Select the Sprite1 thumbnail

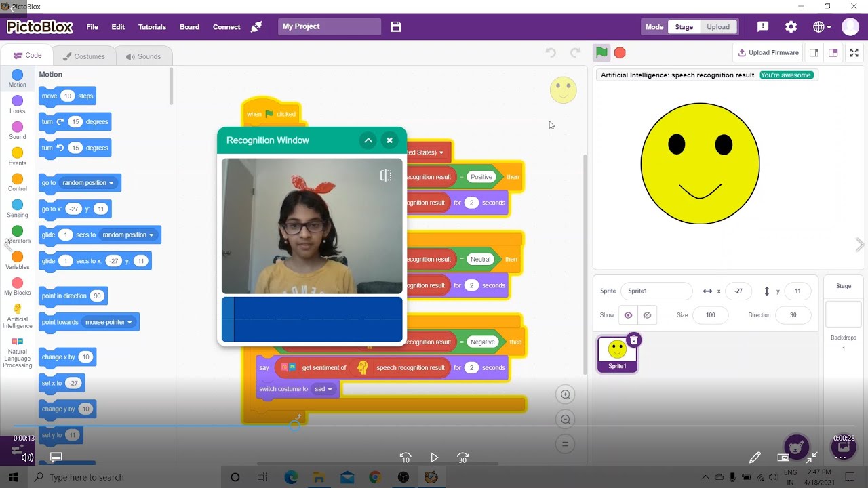(617, 354)
